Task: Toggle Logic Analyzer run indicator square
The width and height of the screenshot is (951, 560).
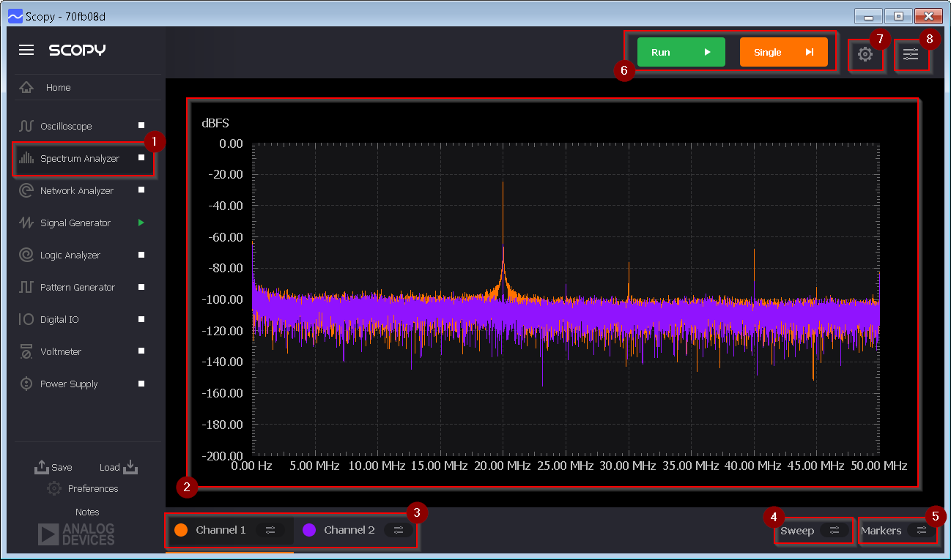Action: click(x=141, y=255)
